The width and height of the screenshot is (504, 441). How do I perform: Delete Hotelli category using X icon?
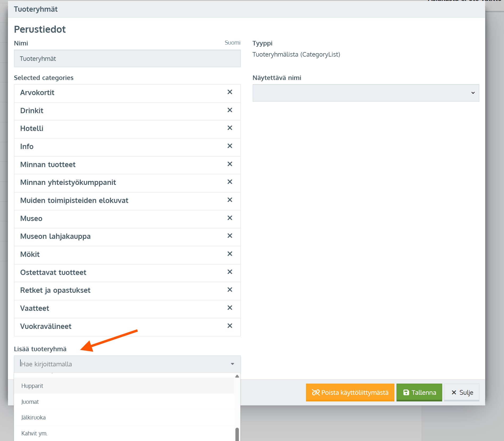pyautogui.click(x=230, y=128)
